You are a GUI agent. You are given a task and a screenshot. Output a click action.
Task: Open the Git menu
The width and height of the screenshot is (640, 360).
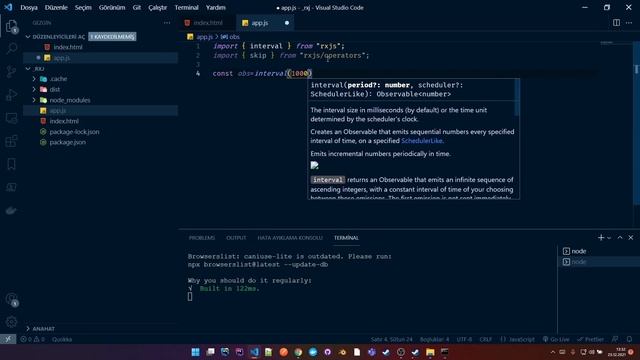(x=137, y=7)
